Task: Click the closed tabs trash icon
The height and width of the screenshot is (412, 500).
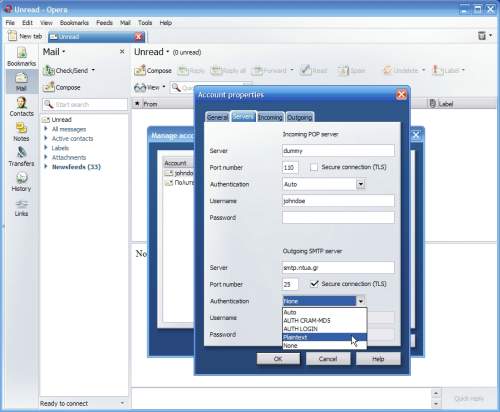Action: pyautogui.click(x=482, y=35)
